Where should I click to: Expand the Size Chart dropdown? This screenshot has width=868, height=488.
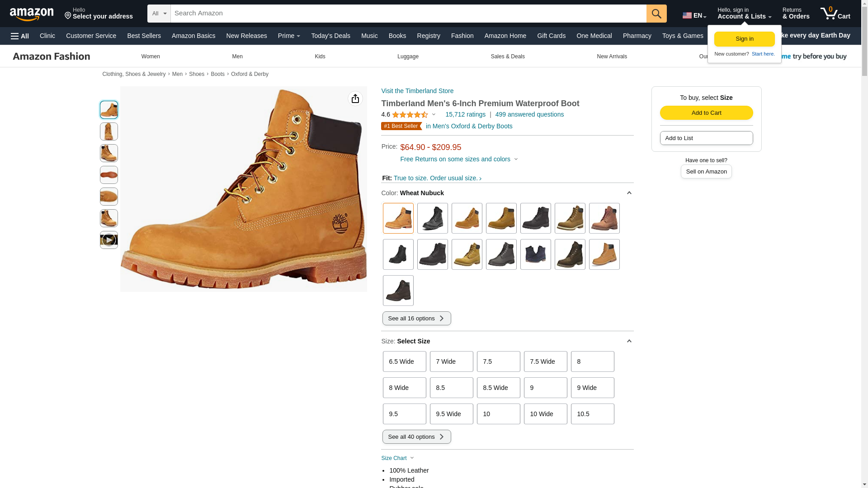[x=398, y=458]
